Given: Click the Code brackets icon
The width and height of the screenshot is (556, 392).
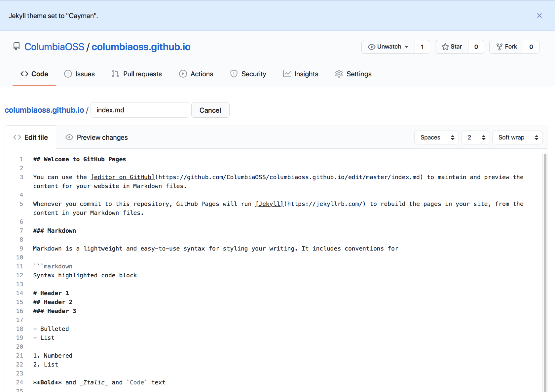Looking at the screenshot, I should (24, 74).
